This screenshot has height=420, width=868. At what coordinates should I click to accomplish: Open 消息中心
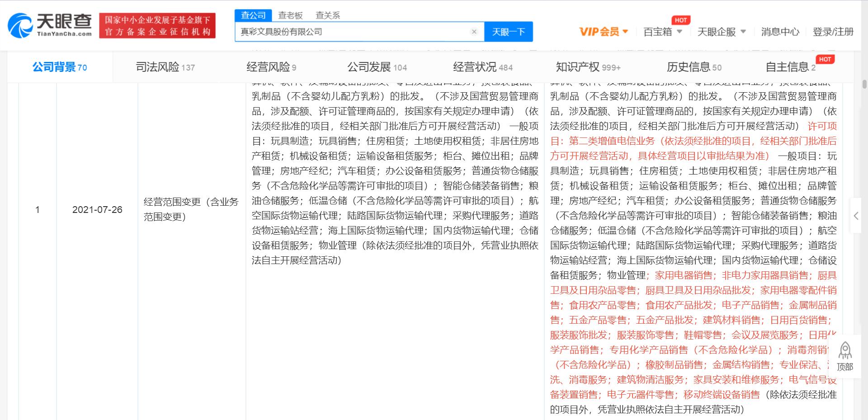(x=780, y=32)
